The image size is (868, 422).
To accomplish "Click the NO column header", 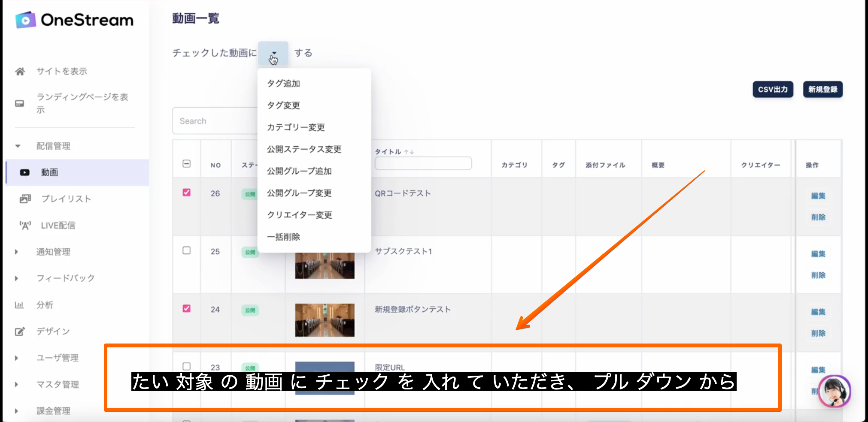I will [215, 165].
